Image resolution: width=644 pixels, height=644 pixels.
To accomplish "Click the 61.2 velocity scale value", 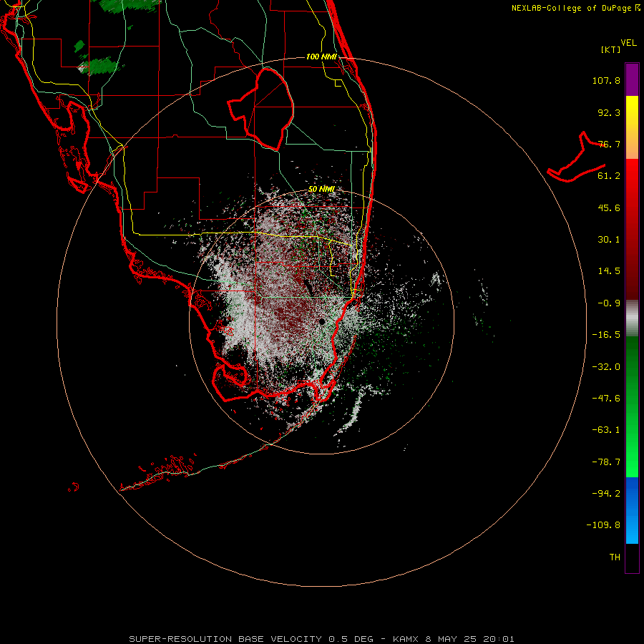I will [x=609, y=176].
